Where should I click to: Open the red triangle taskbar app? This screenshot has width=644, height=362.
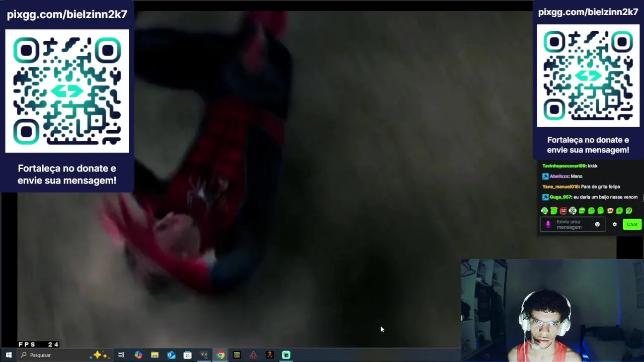253,355
